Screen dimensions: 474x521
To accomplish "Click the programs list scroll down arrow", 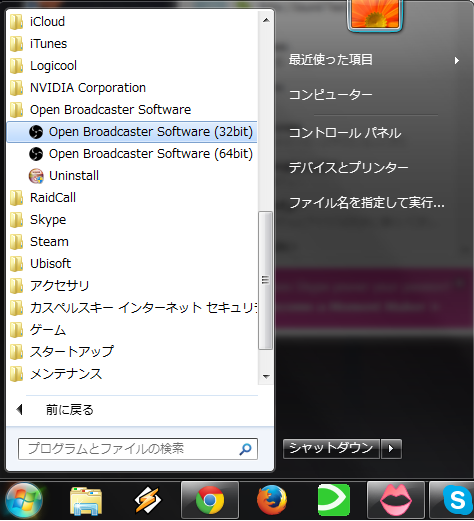I will tap(266, 376).
